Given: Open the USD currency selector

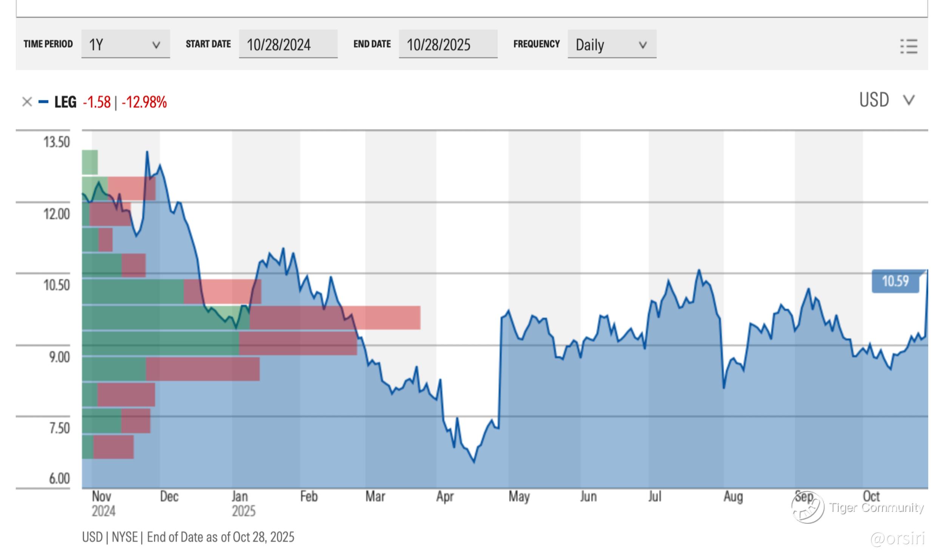Looking at the screenshot, I should click(x=886, y=100).
